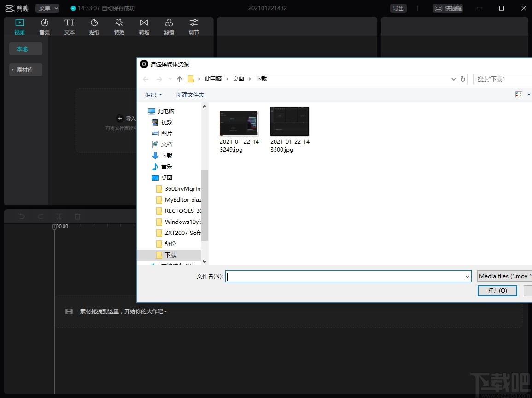The height and width of the screenshot is (398, 532).
Task: Open the 特效 (effects) panel icon
Action: (119, 26)
